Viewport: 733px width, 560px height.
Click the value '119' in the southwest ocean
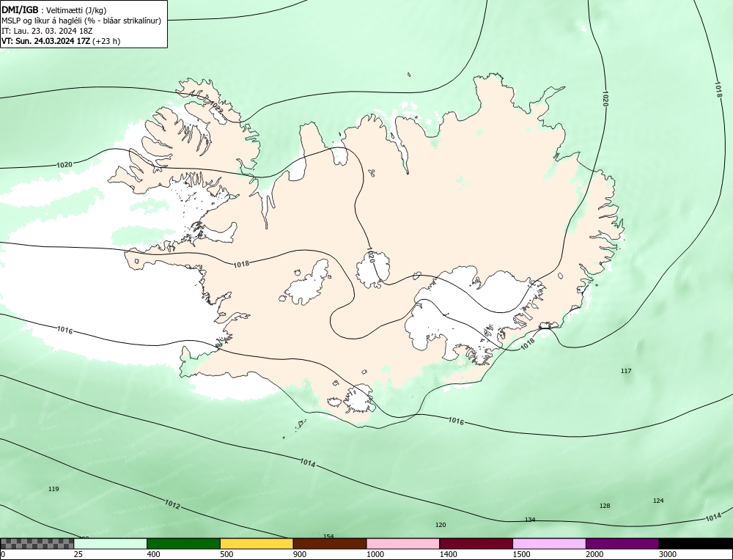pyautogui.click(x=54, y=489)
